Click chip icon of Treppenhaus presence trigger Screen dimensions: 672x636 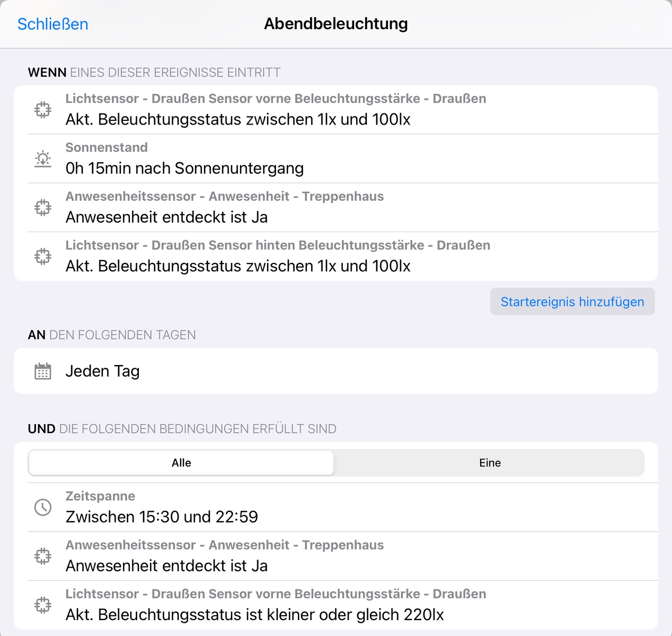(x=43, y=207)
